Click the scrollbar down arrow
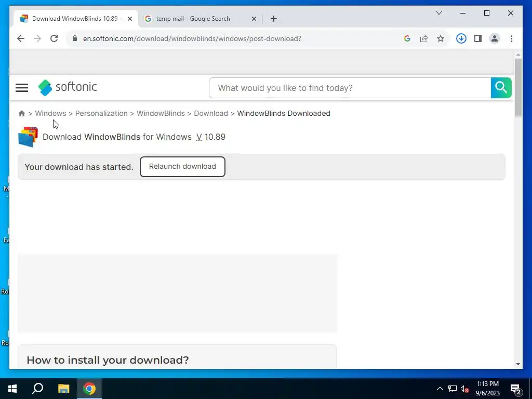The height and width of the screenshot is (399, 532). pos(518,364)
